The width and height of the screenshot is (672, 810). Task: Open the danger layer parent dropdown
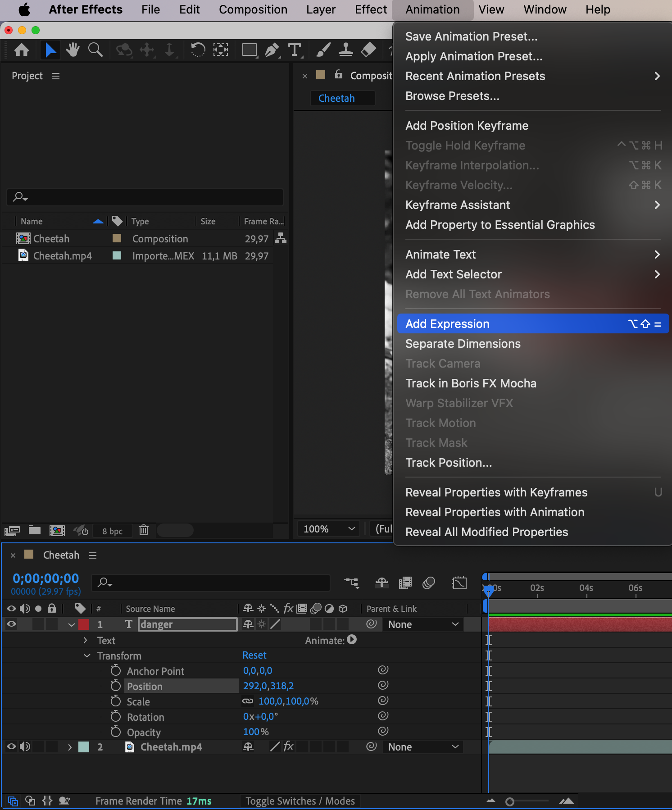pyautogui.click(x=422, y=624)
